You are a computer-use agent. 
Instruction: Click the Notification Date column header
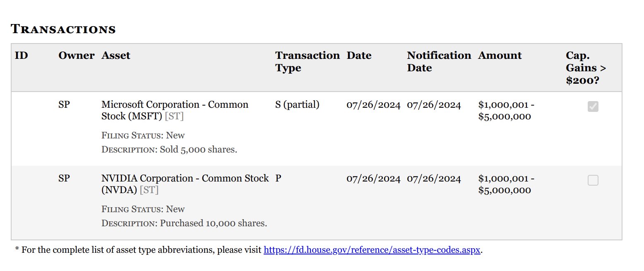(439, 61)
